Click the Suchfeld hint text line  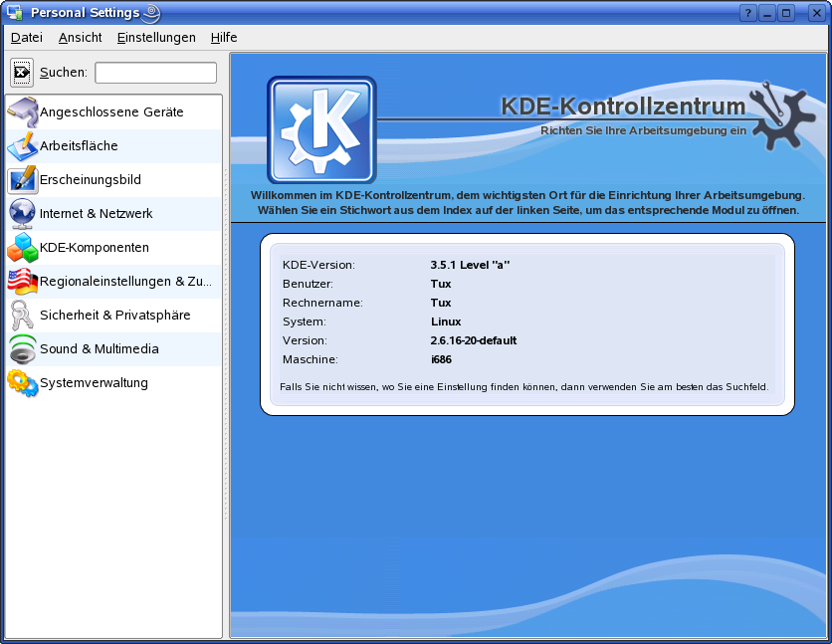(523, 387)
